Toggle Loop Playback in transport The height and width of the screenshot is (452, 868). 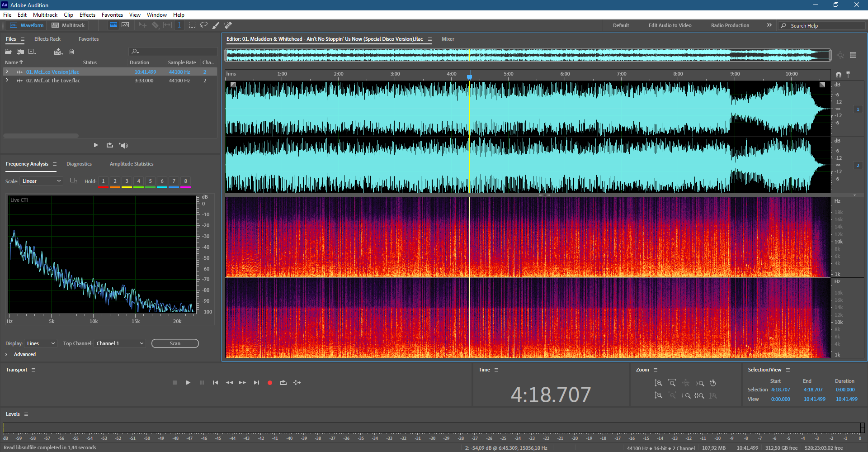point(283,383)
